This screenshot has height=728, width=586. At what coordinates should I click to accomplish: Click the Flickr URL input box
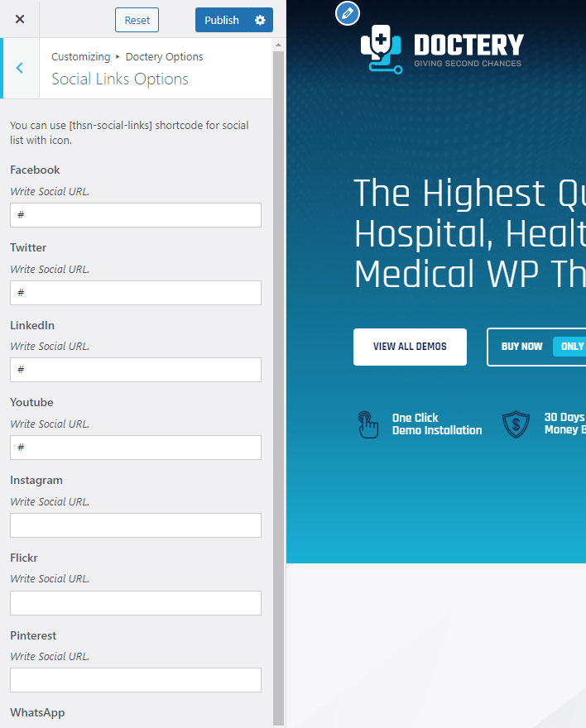tap(136, 603)
